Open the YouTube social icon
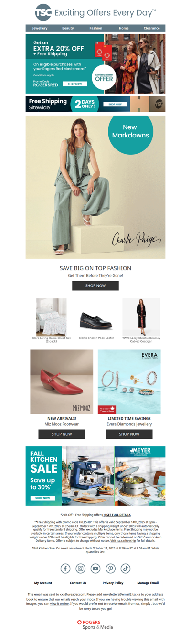 click(x=95, y=568)
